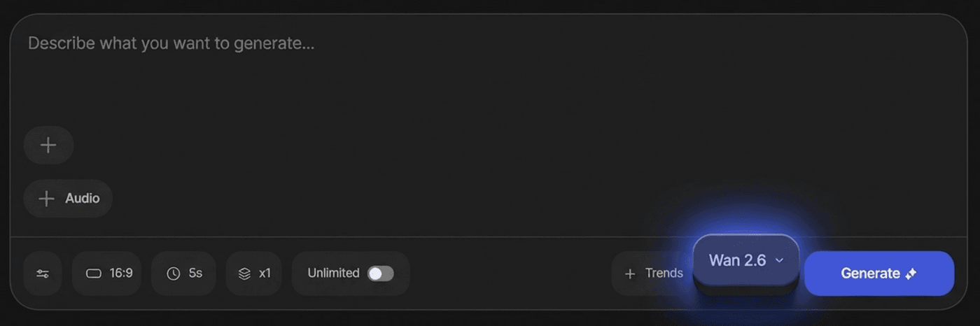Viewport: 980px width, 326px height.
Task: Open the advanced settings sliders icon
Action: tap(43, 274)
